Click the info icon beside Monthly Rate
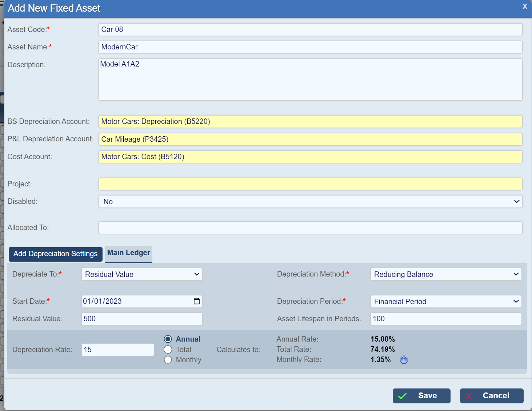532x411 pixels. click(x=404, y=360)
